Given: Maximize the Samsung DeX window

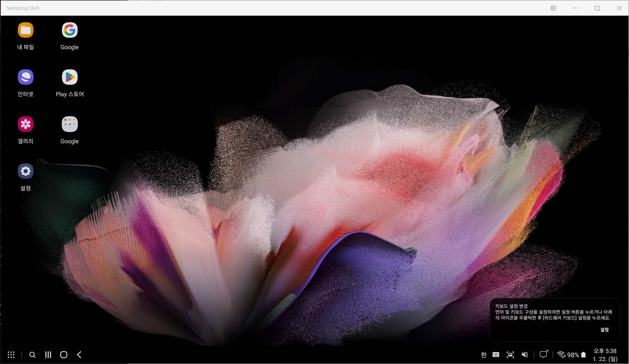Looking at the screenshot, I should pyautogui.click(x=597, y=8).
